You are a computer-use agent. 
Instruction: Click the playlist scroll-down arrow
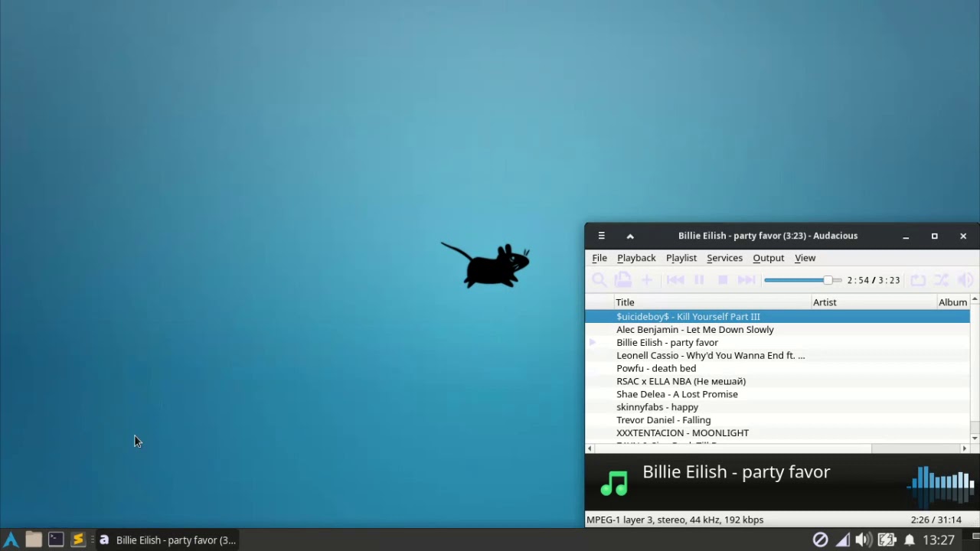975,439
